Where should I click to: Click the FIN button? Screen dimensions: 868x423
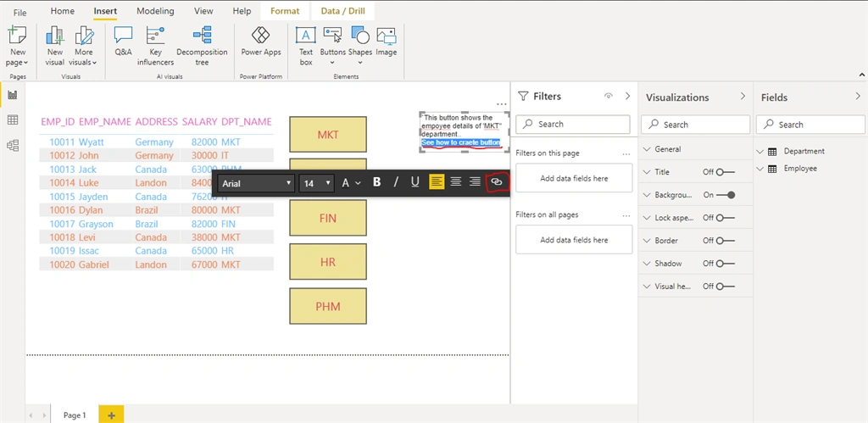pyautogui.click(x=328, y=218)
